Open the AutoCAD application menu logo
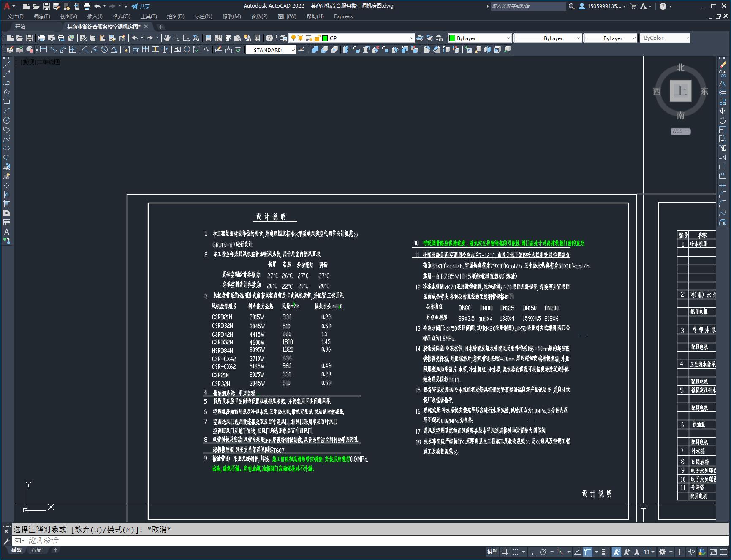Image resolution: width=731 pixels, height=560 pixels. 7,6
